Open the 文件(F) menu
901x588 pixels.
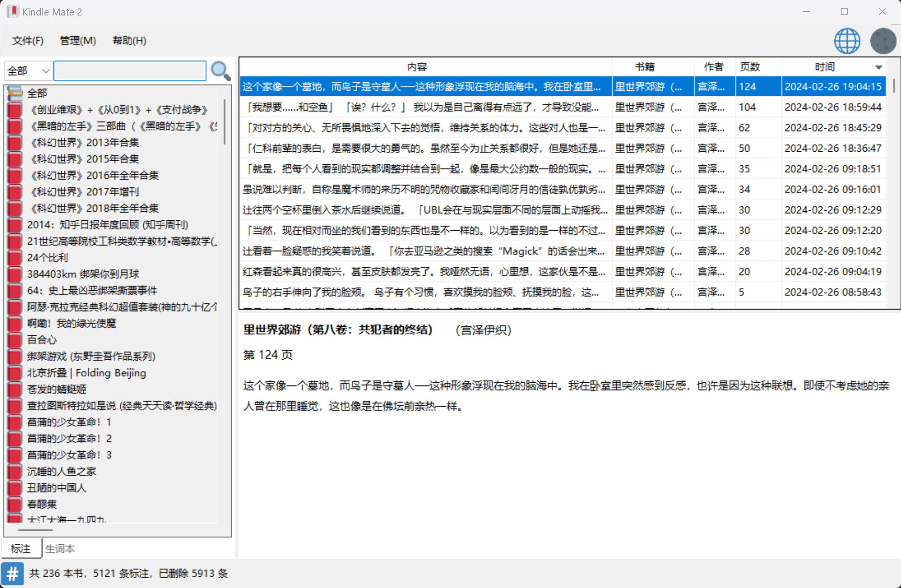[28, 41]
